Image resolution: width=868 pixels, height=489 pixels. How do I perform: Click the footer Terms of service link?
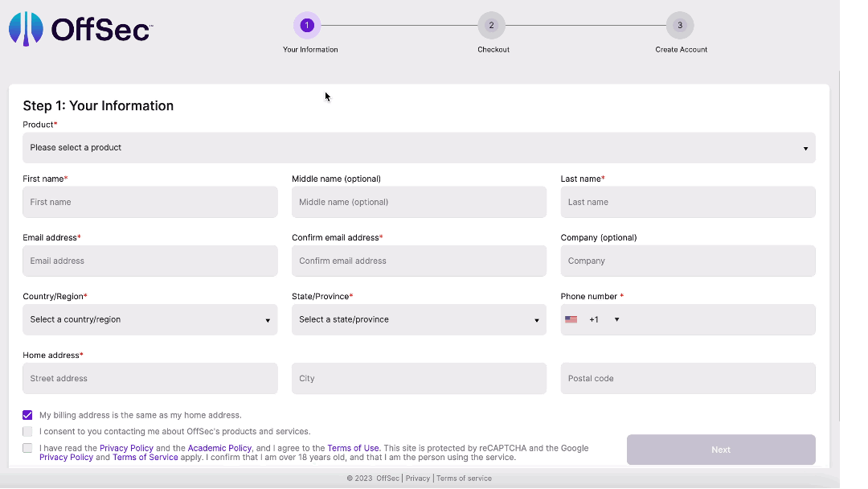(464, 478)
